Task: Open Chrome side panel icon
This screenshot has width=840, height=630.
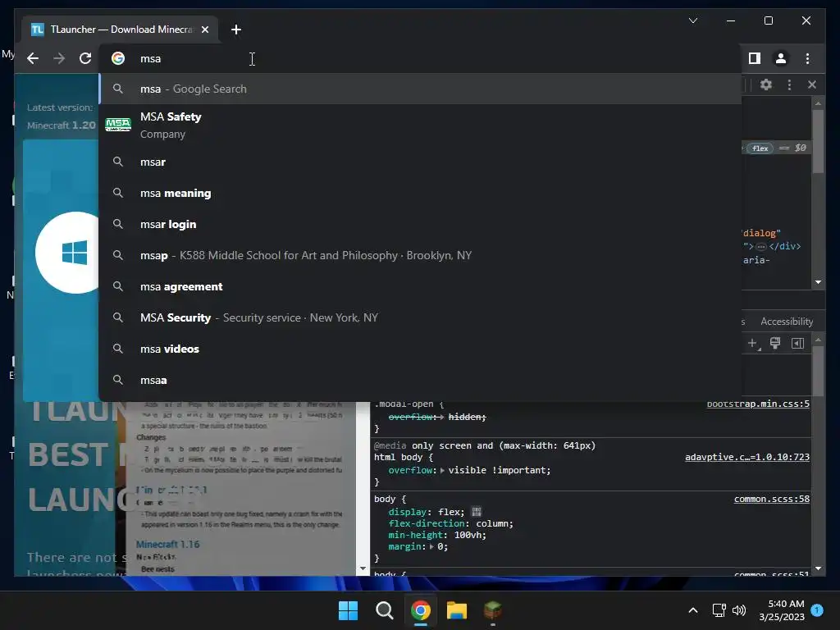Action: (x=755, y=58)
